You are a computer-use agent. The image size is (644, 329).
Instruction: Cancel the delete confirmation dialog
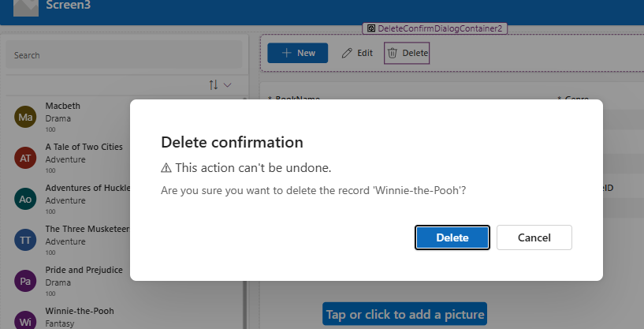pos(534,237)
